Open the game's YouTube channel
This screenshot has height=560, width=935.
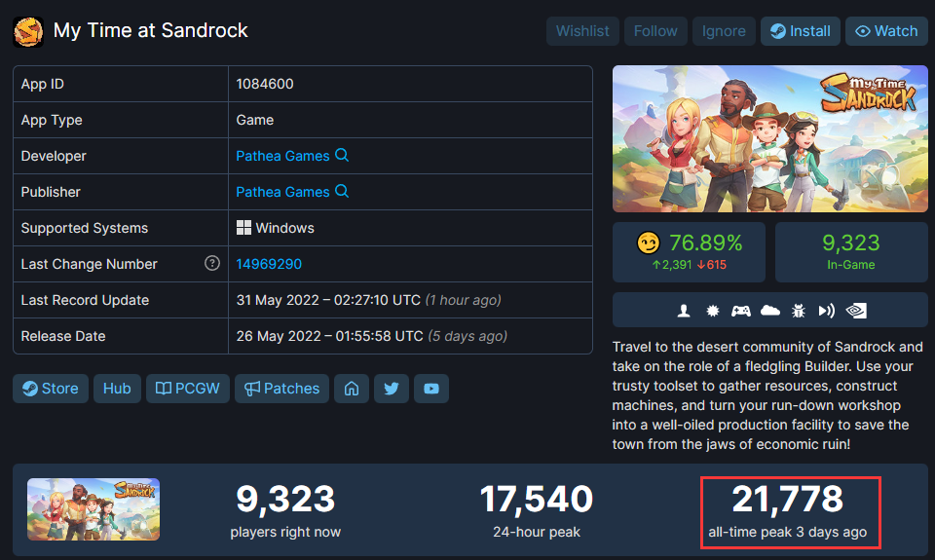pyautogui.click(x=431, y=389)
